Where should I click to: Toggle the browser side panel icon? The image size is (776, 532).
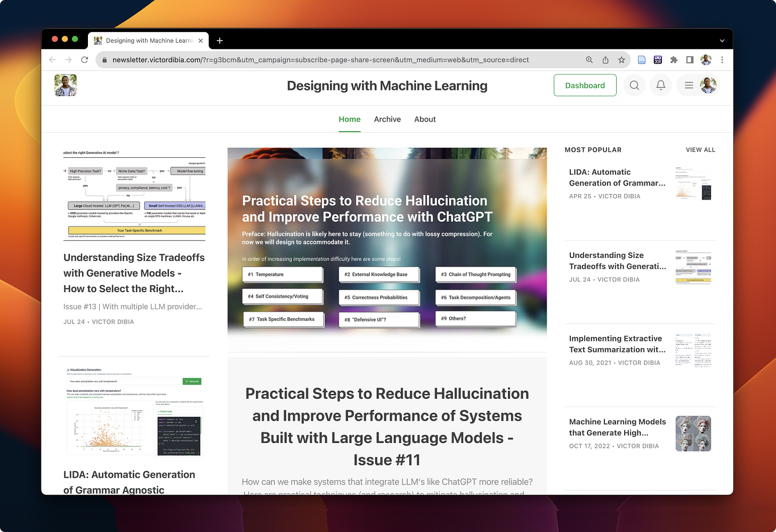[690, 60]
